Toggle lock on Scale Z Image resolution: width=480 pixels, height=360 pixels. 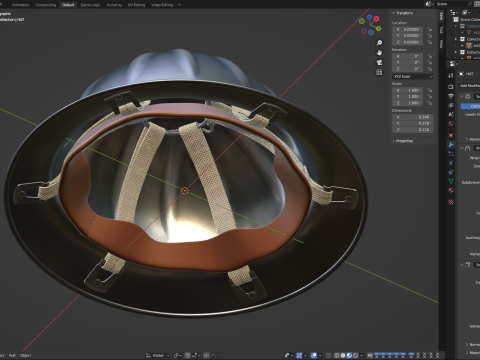tap(430, 103)
